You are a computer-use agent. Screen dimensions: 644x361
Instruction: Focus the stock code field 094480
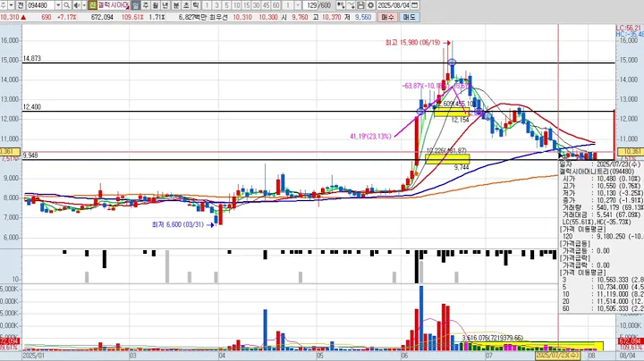pyautogui.click(x=40, y=5)
